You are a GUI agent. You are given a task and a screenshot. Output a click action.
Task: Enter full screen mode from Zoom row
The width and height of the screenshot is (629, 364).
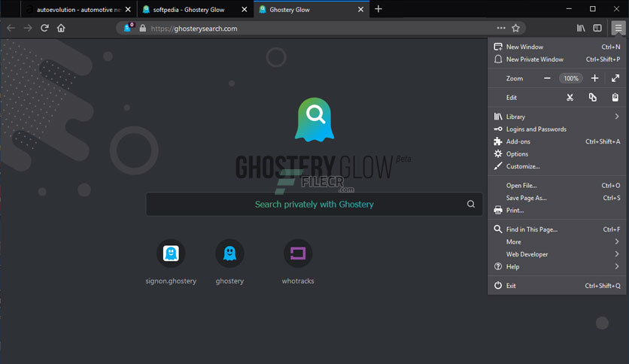click(615, 78)
